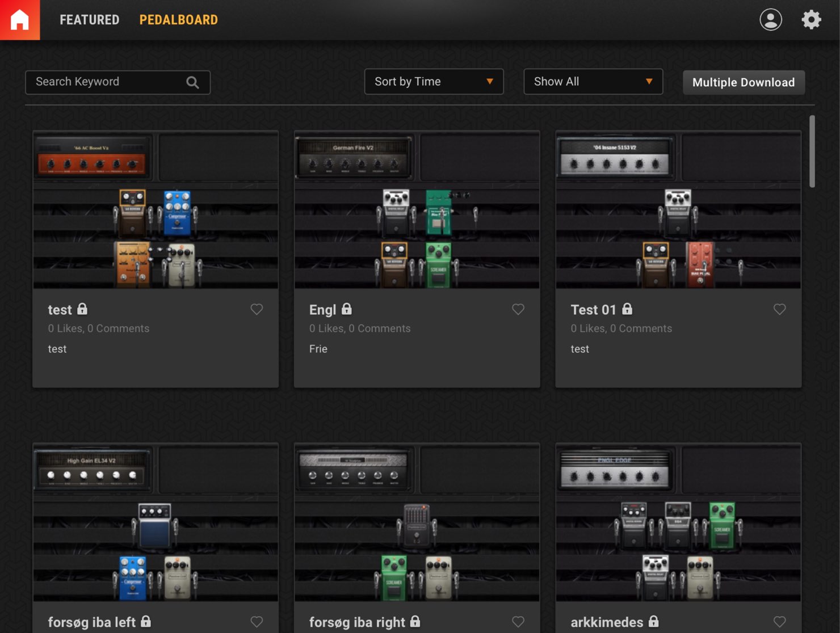
Task: Open the 'arkkimedes' pedalboard thumbnail
Action: [678, 522]
